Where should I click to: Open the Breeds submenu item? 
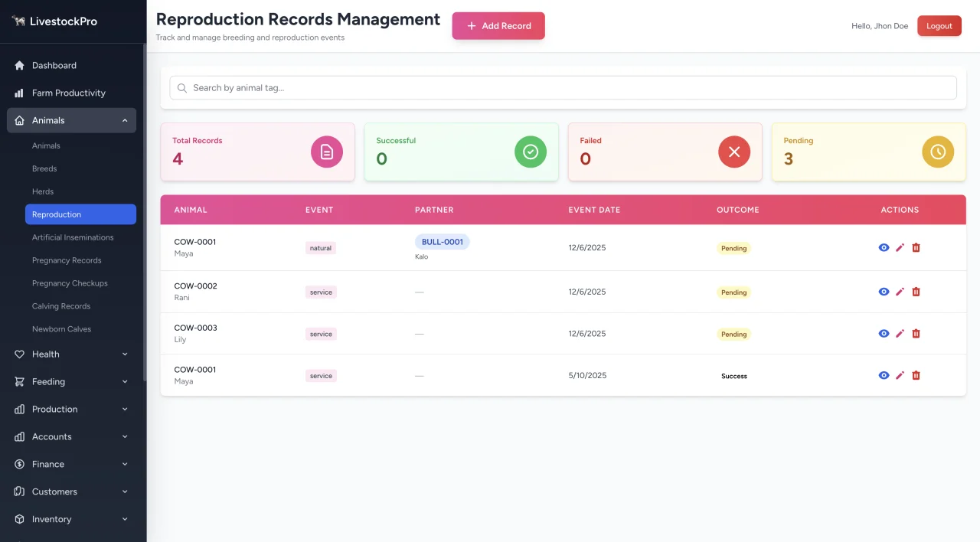tap(80, 168)
